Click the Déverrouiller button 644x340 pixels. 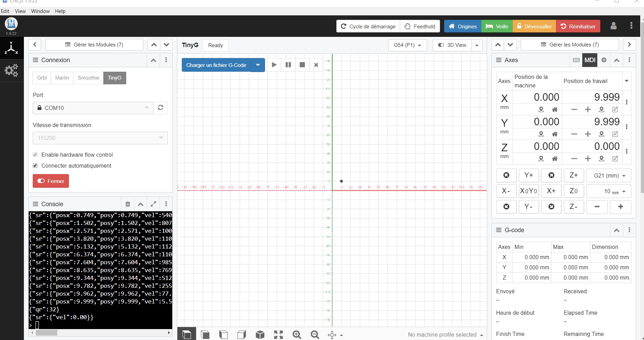click(534, 26)
